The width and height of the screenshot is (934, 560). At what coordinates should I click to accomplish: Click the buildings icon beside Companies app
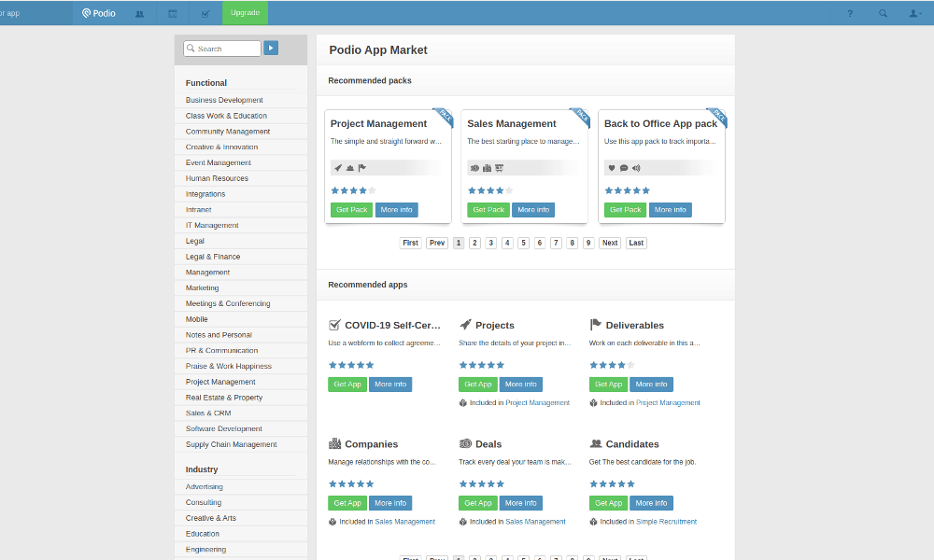[x=334, y=444]
